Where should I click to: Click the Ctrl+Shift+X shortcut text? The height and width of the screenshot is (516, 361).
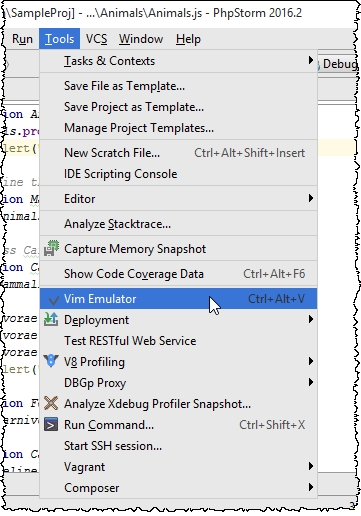(x=272, y=425)
